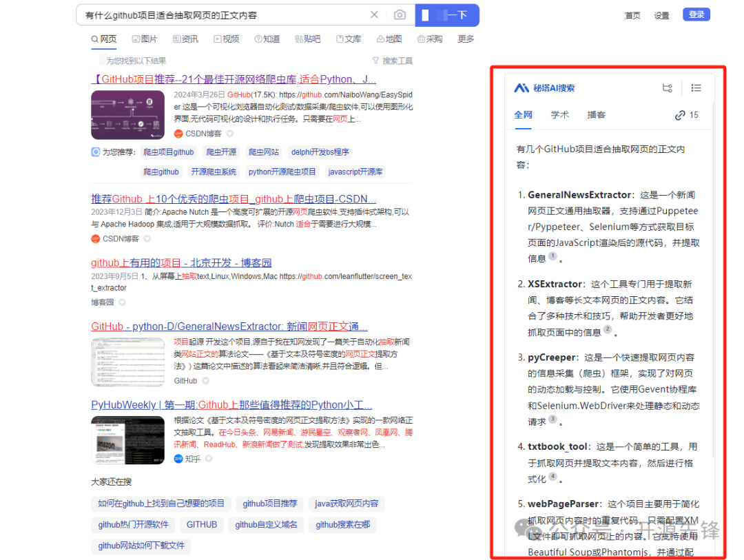Search related github热门开源软件

[x=134, y=524]
